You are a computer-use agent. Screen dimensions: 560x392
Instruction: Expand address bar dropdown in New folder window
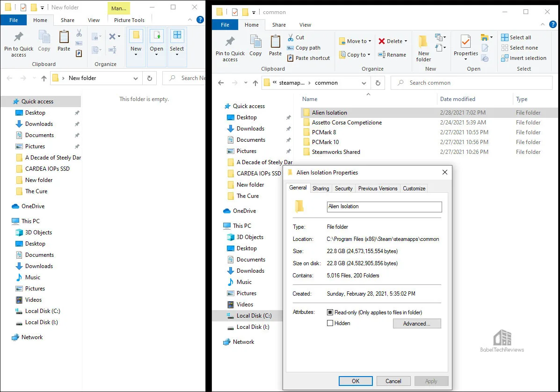[136, 78]
